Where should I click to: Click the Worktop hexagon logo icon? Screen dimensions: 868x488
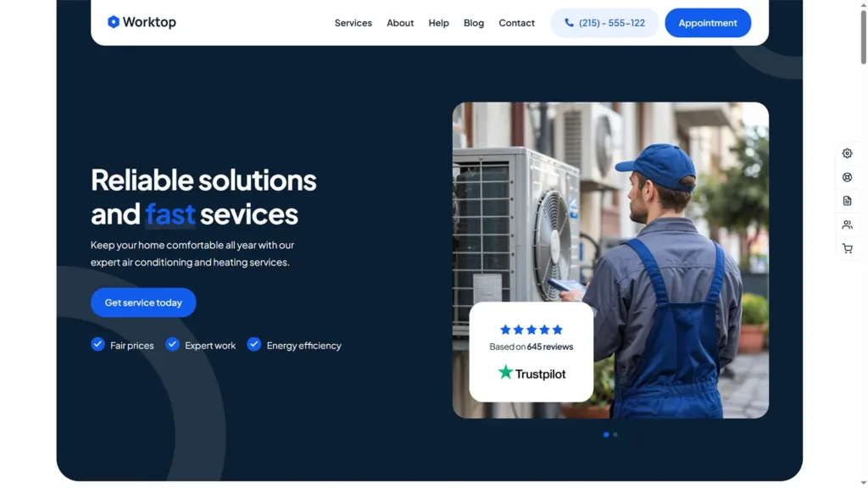(x=113, y=22)
